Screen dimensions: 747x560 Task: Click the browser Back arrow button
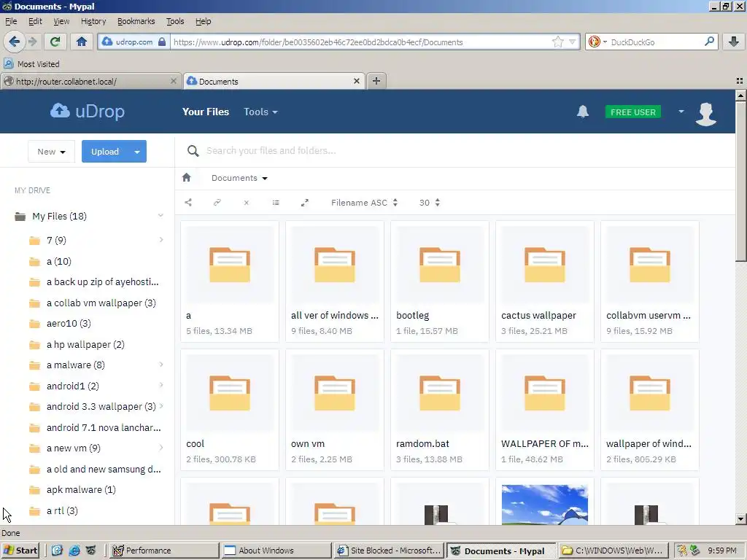(x=15, y=42)
